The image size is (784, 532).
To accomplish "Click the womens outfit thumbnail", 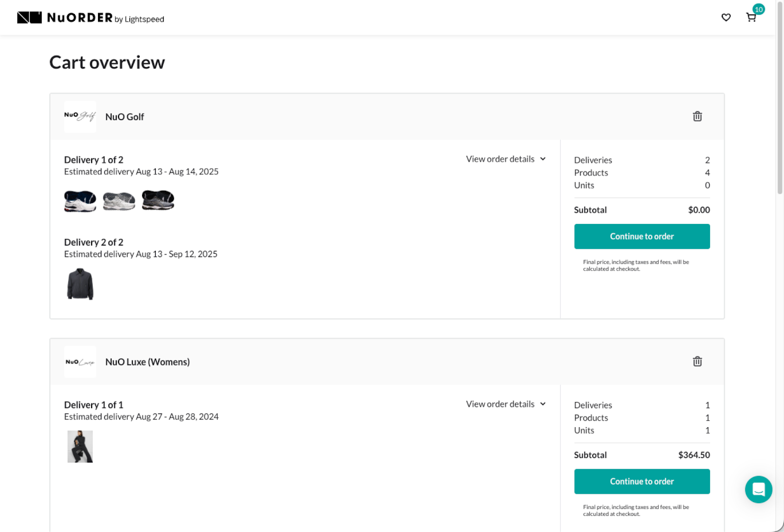I will coord(80,446).
